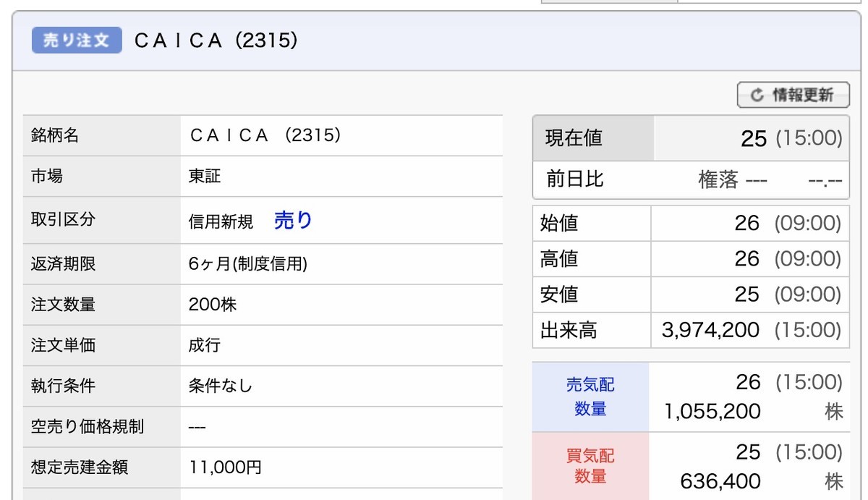Click the 売気配 数量 cell
This screenshot has height=500, width=868.
[590, 397]
